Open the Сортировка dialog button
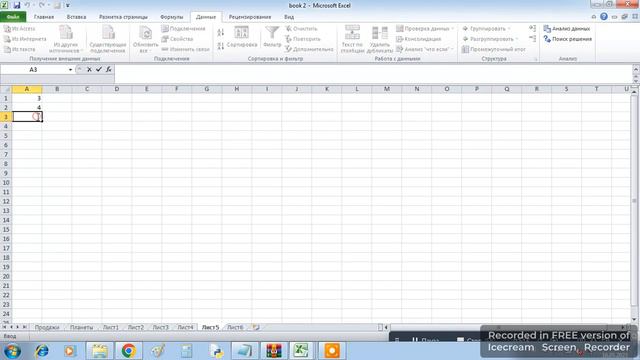640x360 pixels. pos(242,37)
